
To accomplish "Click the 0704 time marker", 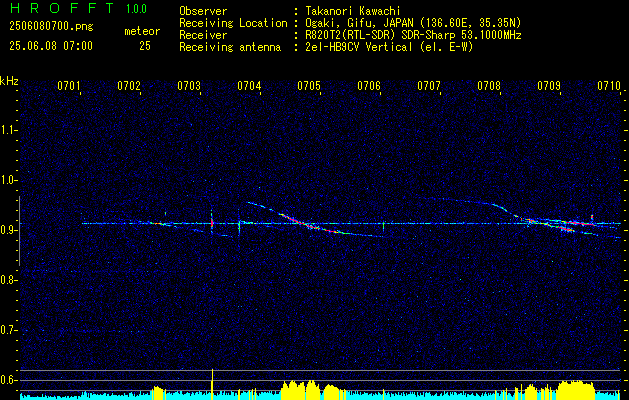I will click(249, 86).
